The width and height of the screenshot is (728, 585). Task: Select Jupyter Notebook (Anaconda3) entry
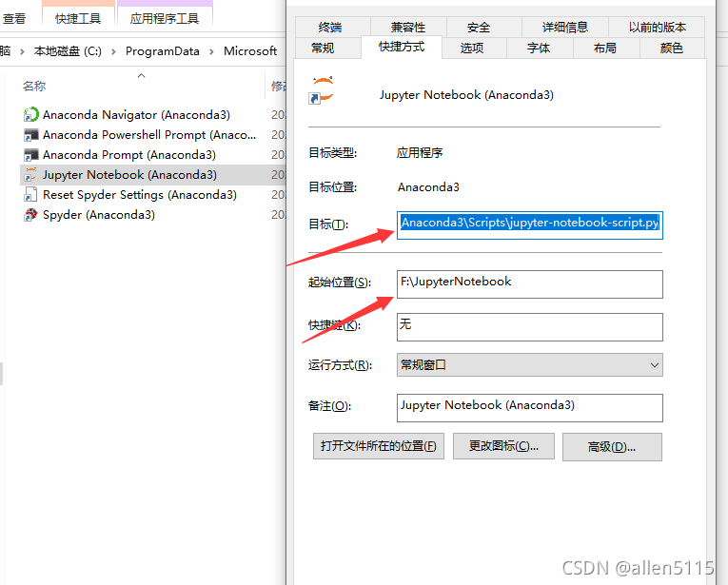[130, 175]
